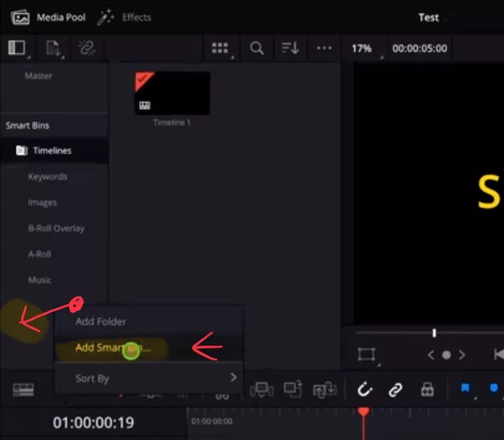Add a blue flag

465,388
